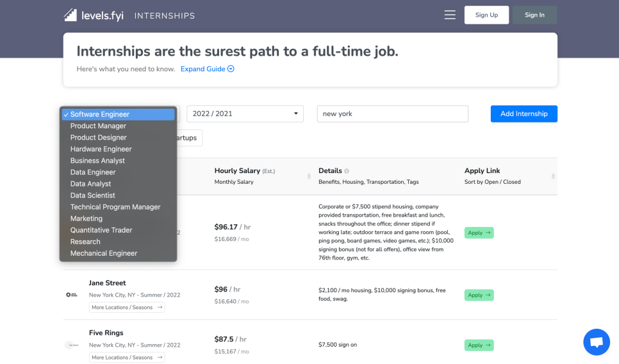Click the Add Internship button
Image resolution: width=619 pixels, height=364 pixels.
(524, 113)
